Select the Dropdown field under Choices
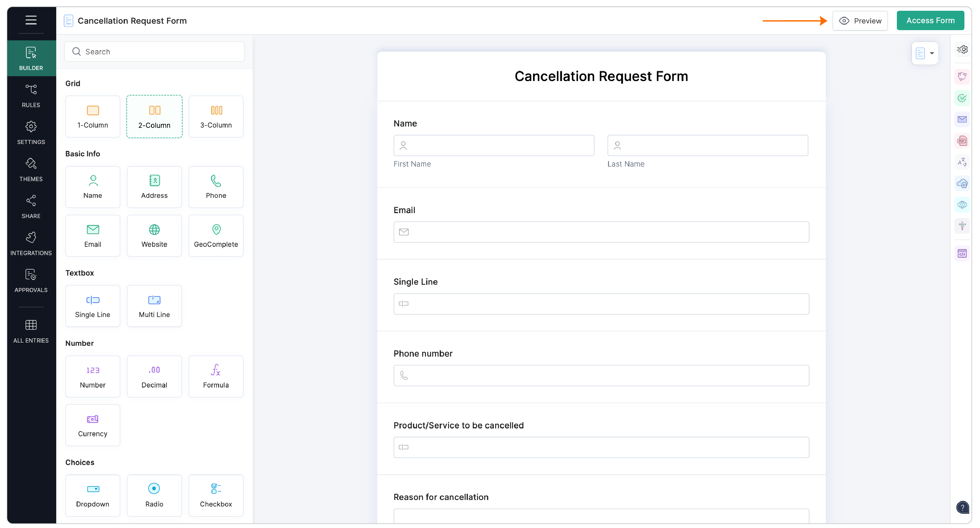This screenshot has width=980, height=528. click(x=93, y=495)
